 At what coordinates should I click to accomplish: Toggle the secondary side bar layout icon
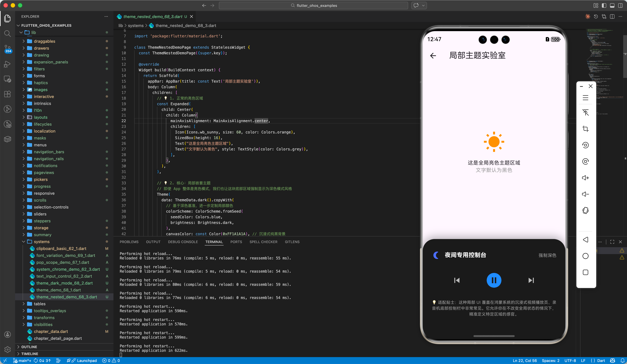620,5
